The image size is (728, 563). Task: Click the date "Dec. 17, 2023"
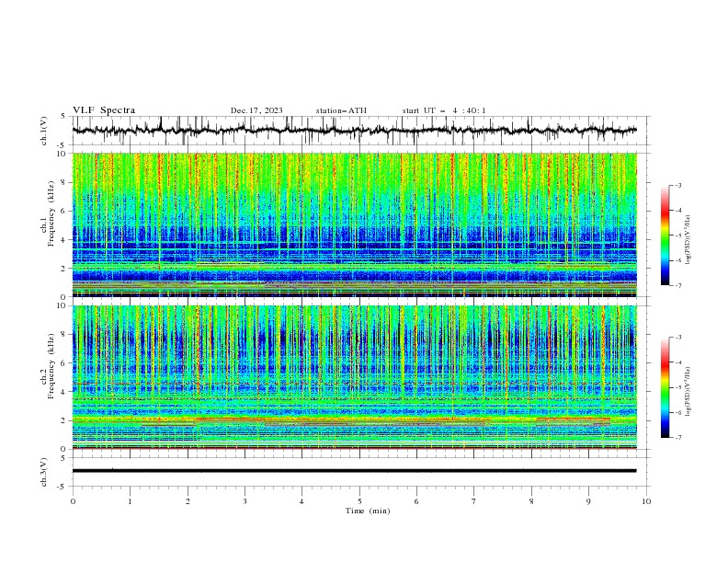click(x=256, y=110)
